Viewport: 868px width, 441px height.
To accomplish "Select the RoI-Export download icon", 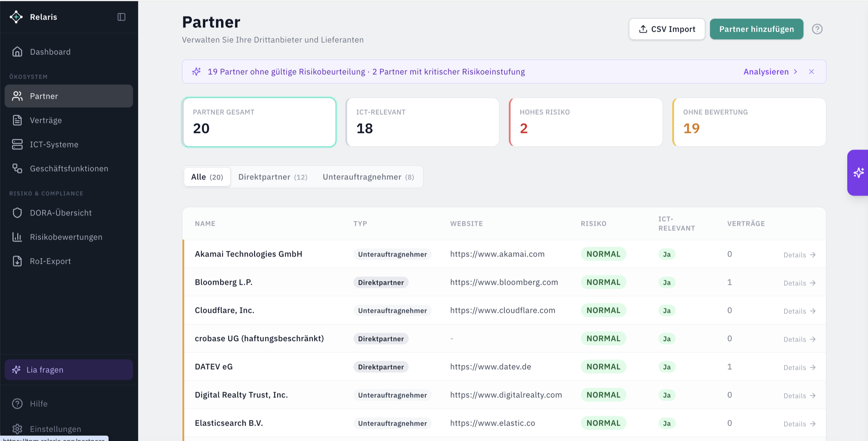I will pyautogui.click(x=17, y=261).
